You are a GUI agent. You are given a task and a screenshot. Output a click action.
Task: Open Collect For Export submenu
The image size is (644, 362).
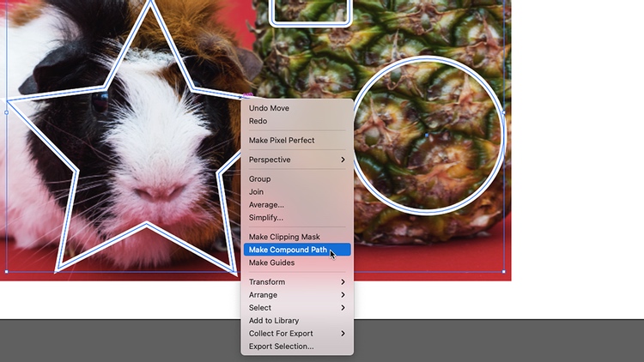click(297, 334)
